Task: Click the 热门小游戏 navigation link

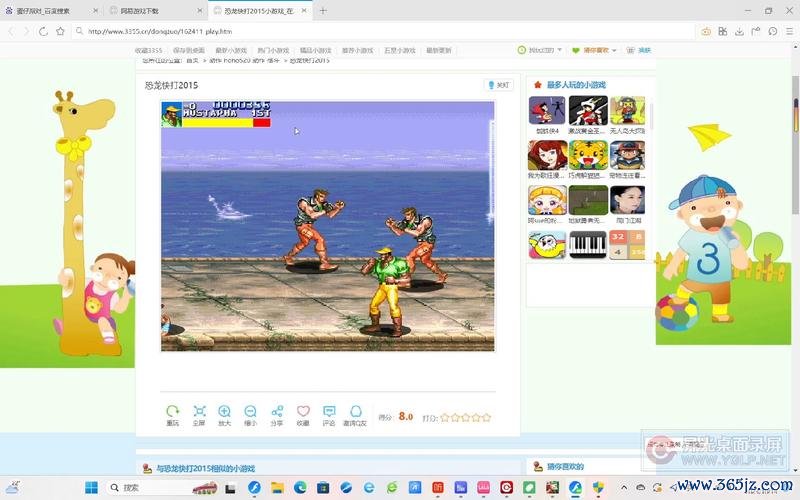Action: coord(274,49)
